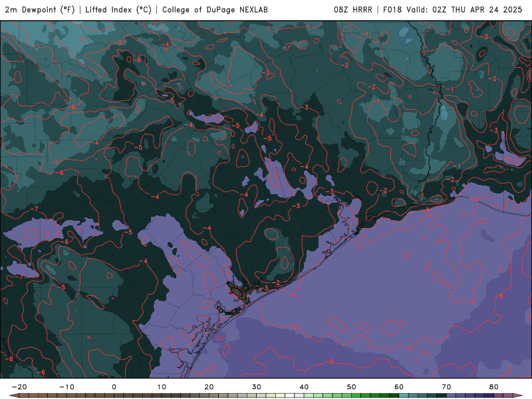
Task: Click the 70 colorbar label
Action: point(446,387)
